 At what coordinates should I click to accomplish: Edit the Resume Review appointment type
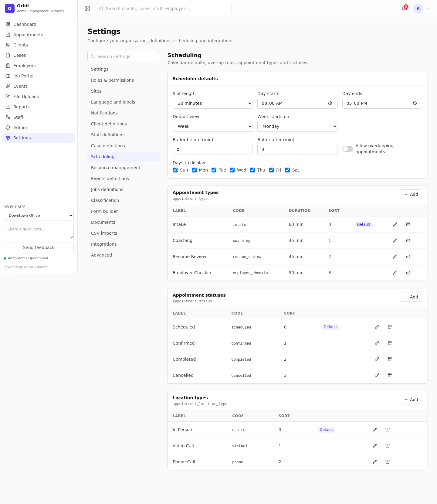tap(395, 257)
